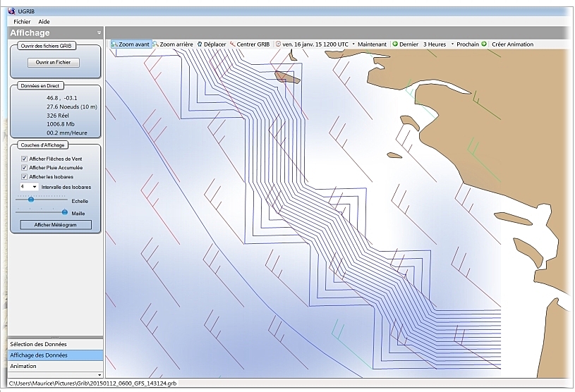Click the coordinates 46.8, -03.1 value
Screen dimensions: 575x392
click(x=62, y=98)
